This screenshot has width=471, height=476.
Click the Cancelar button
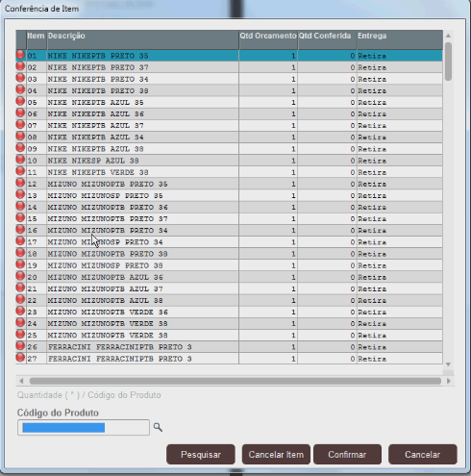coord(422,454)
